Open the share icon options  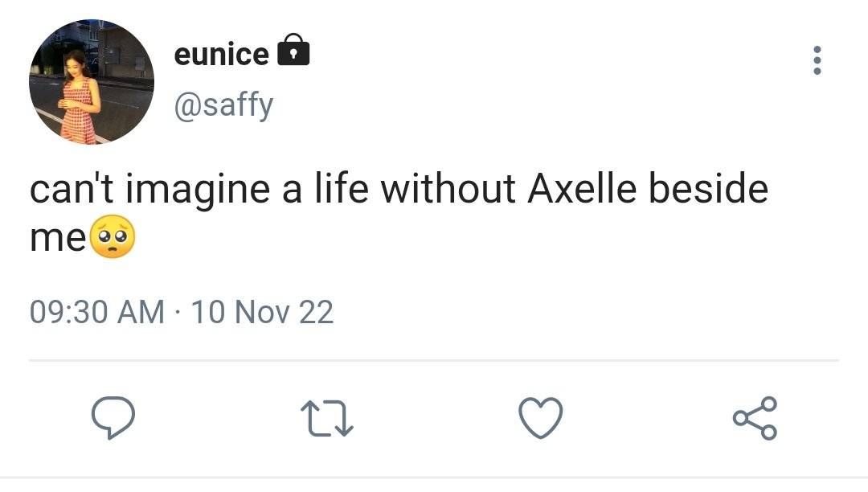755,418
